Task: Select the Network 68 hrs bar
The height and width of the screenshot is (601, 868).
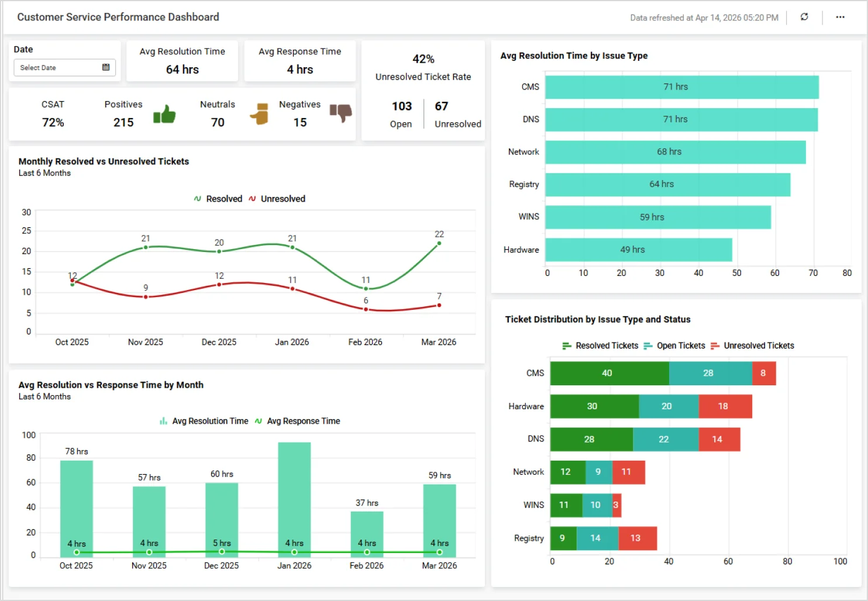Action: (x=676, y=152)
